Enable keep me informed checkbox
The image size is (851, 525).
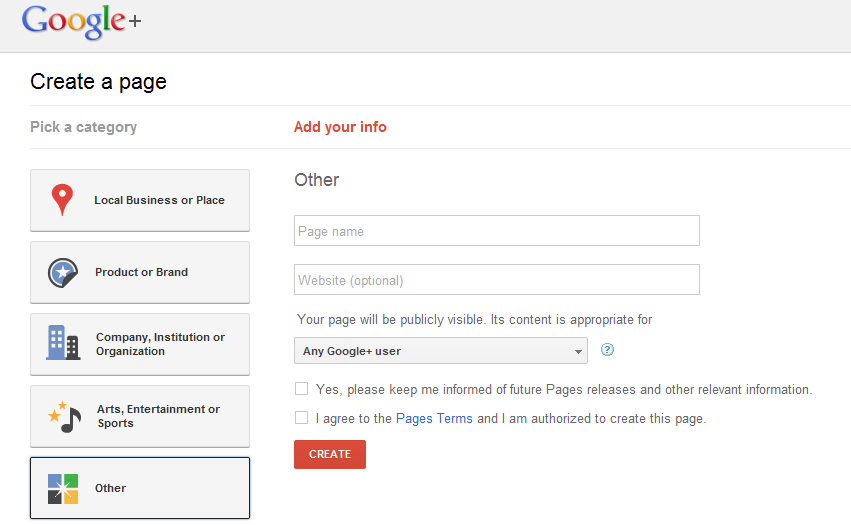(301, 389)
